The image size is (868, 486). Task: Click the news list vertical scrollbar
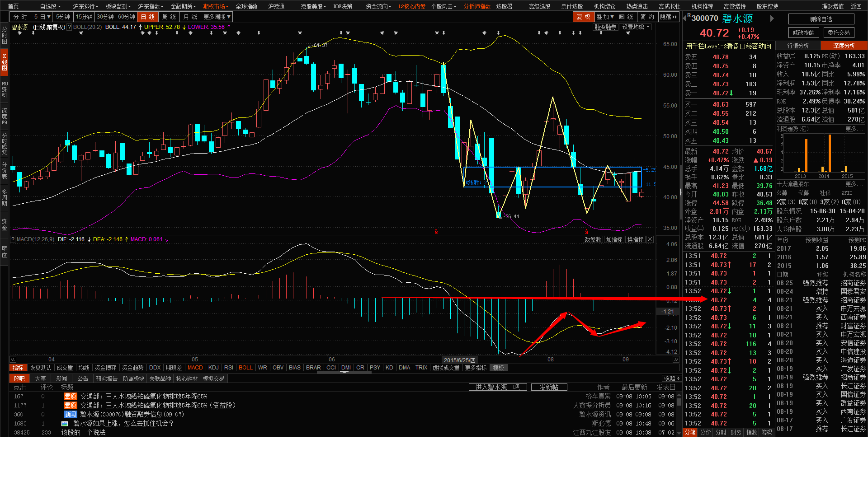(679, 413)
